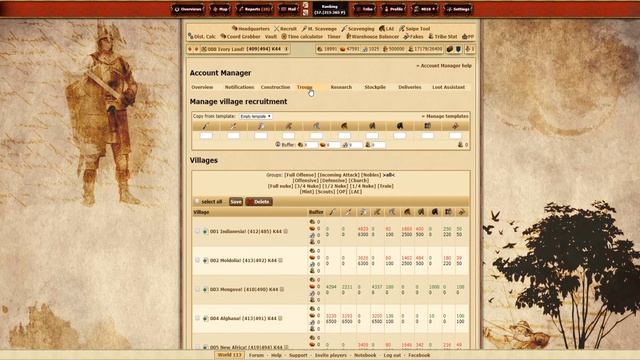Filter by Nobles group
The image size is (640, 360).
[371, 175]
